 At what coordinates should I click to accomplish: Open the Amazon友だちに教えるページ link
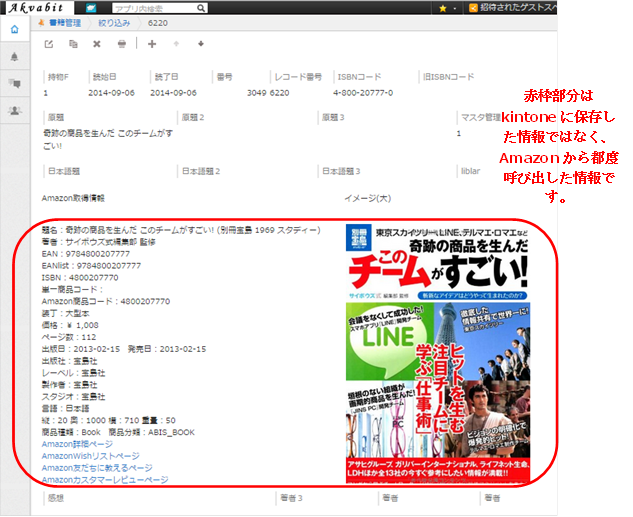(x=97, y=468)
